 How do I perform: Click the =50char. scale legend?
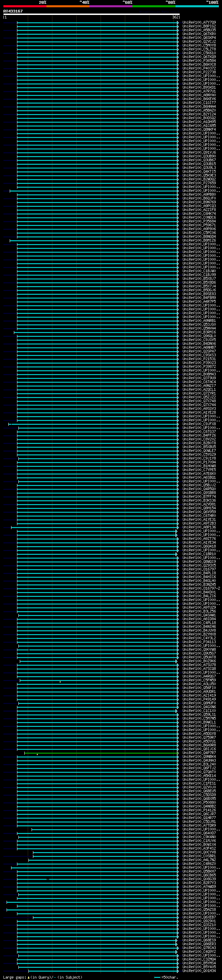[166, 977]
